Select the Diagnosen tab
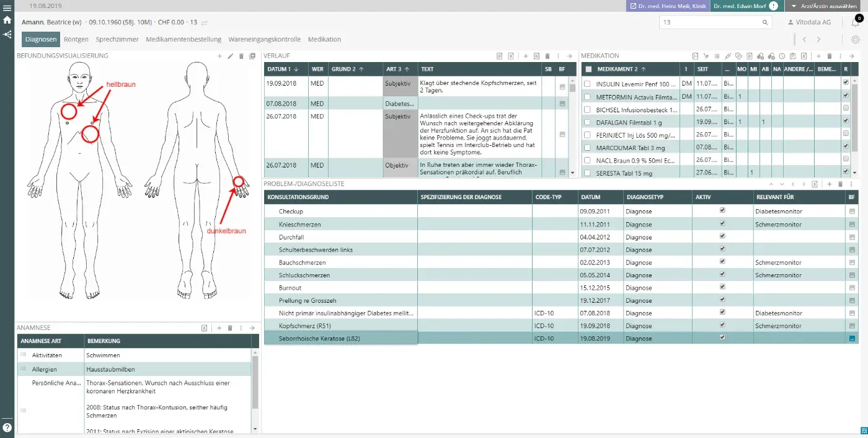This screenshot has width=868, height=438. (x=41, y=39)
